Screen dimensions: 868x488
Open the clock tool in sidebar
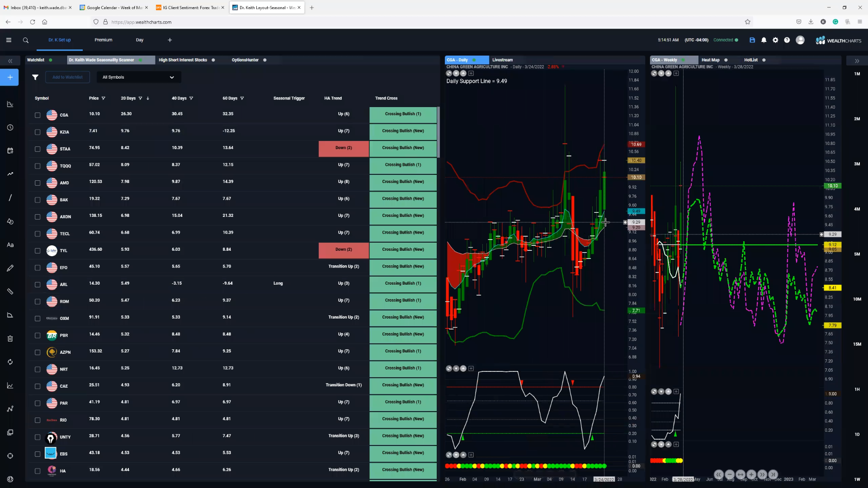point(10,128)
